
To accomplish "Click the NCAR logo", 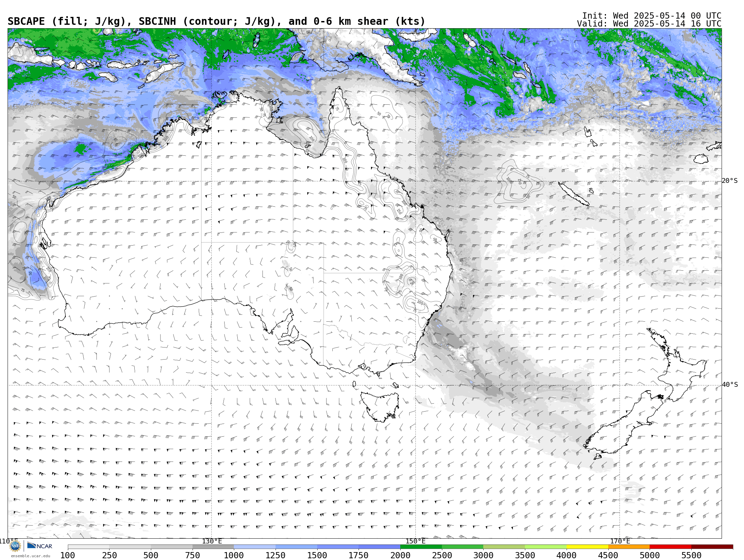I will pyautogui.click(x=40, y=546).
